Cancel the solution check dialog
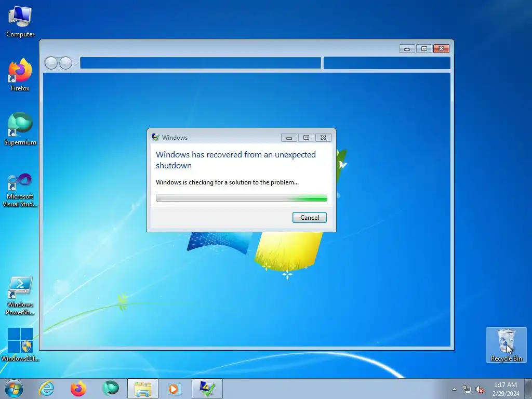The image size is (532, 399). tap(310, 218)
